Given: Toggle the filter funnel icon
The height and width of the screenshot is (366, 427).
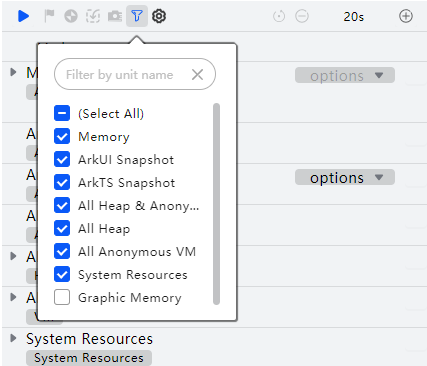Looking at the screenshot, I should point(137,16).
